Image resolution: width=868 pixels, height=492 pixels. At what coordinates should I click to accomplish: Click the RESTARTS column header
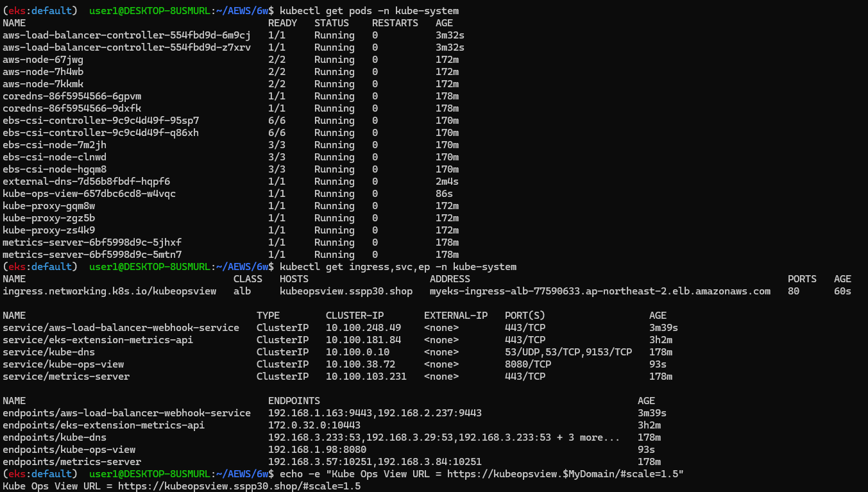tap(395, 23)
